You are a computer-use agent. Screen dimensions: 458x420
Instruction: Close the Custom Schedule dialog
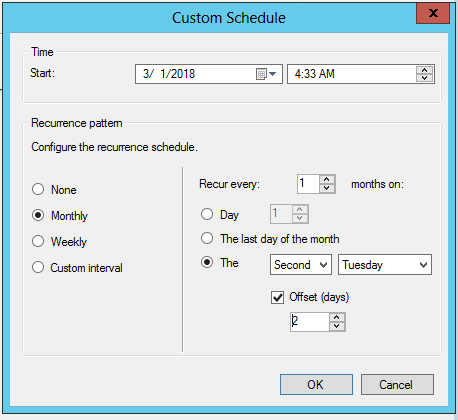point(433,13)
